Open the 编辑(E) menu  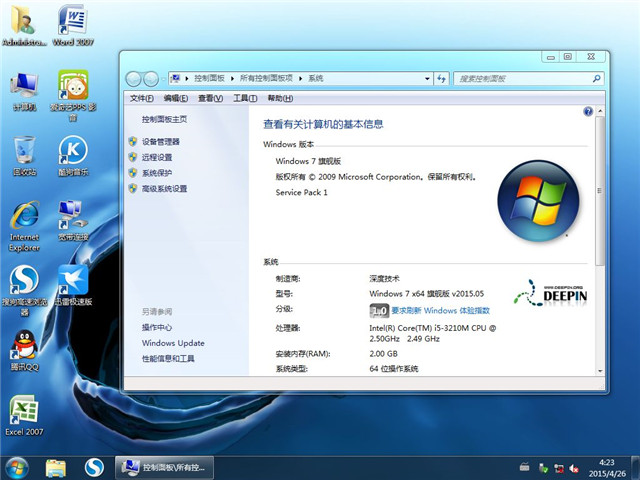click(176, 98)
